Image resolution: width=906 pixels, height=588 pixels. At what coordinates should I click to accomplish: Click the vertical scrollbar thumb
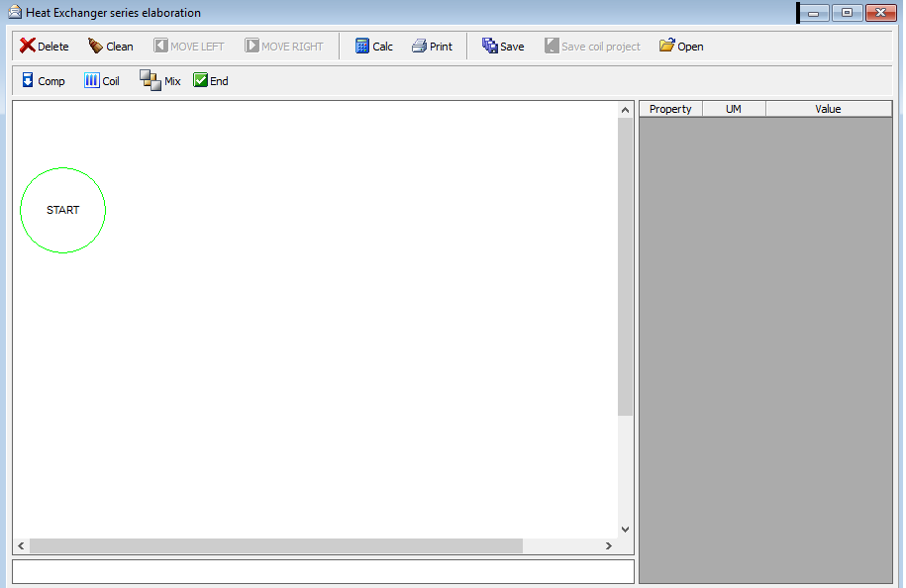pyautogui.click(x=625, y=267)
